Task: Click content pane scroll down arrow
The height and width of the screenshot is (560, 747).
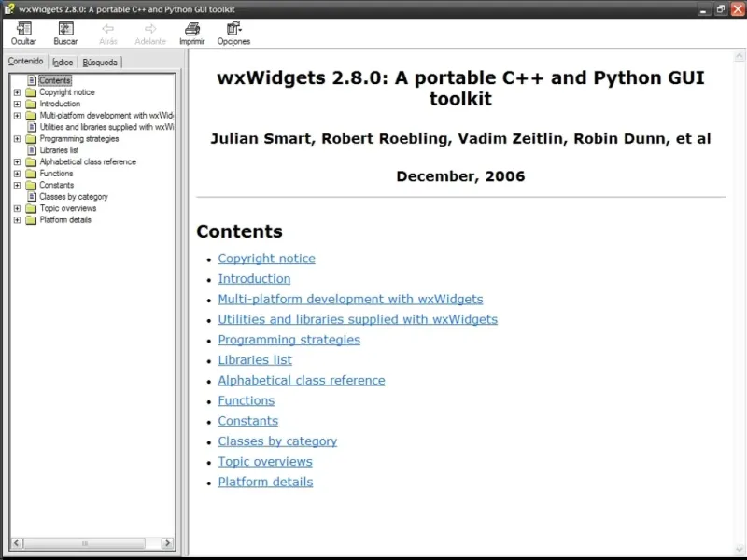Action: 739,550
